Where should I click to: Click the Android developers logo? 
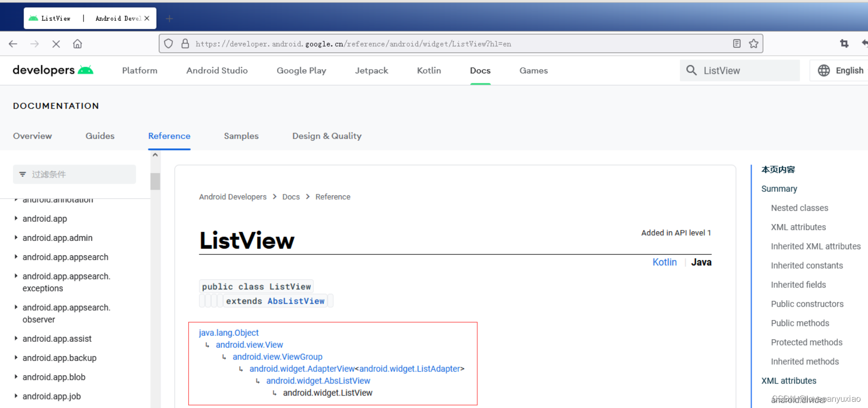pos(53,70)
